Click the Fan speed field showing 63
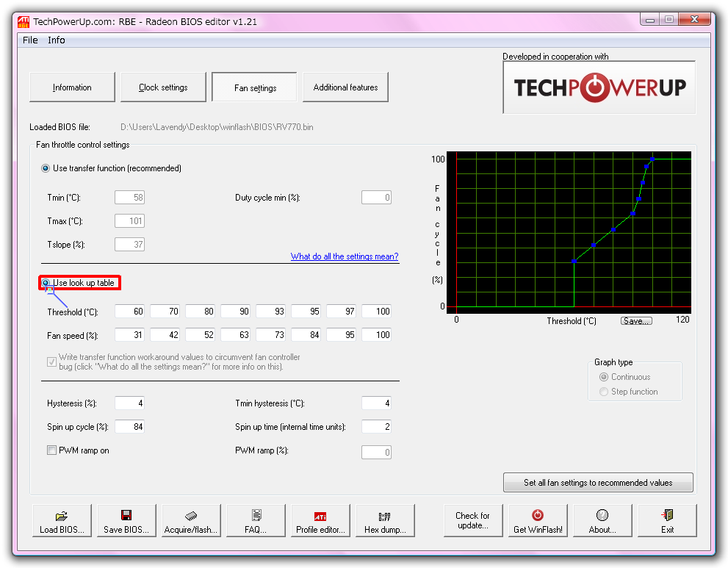This screenshot has width=728, height=568. pos(235,335)
